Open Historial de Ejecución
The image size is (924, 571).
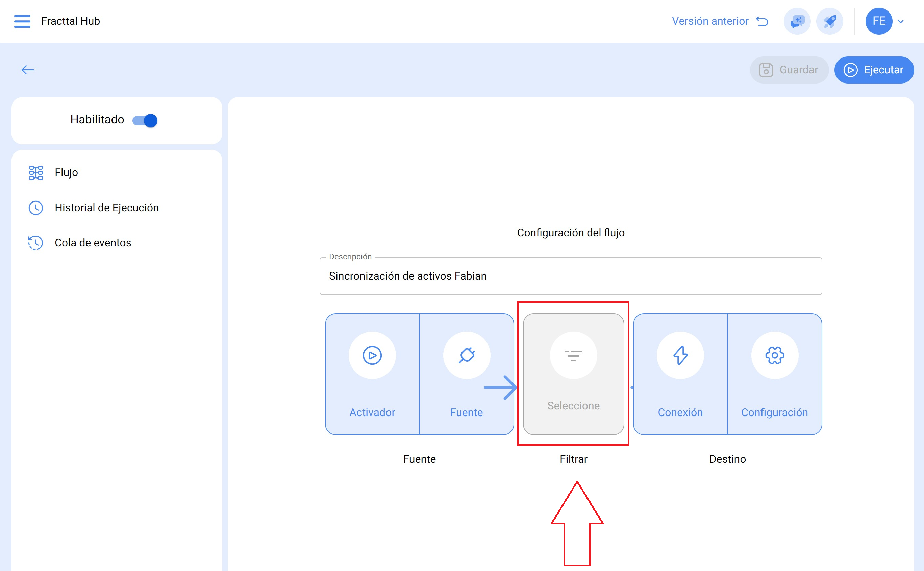pos(117,208)
